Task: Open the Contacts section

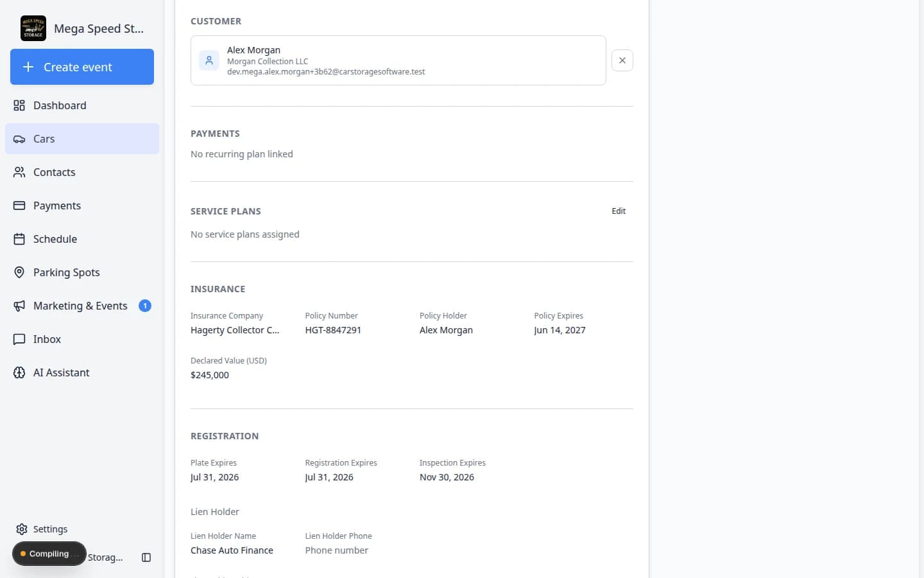Action: coord(82,172)
